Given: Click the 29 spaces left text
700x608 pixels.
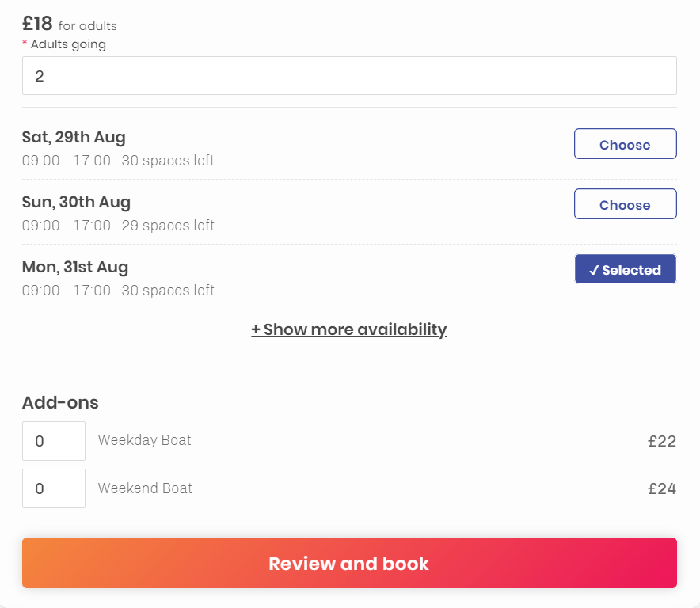Looking at the screenshot, I should tap(168, 226).
